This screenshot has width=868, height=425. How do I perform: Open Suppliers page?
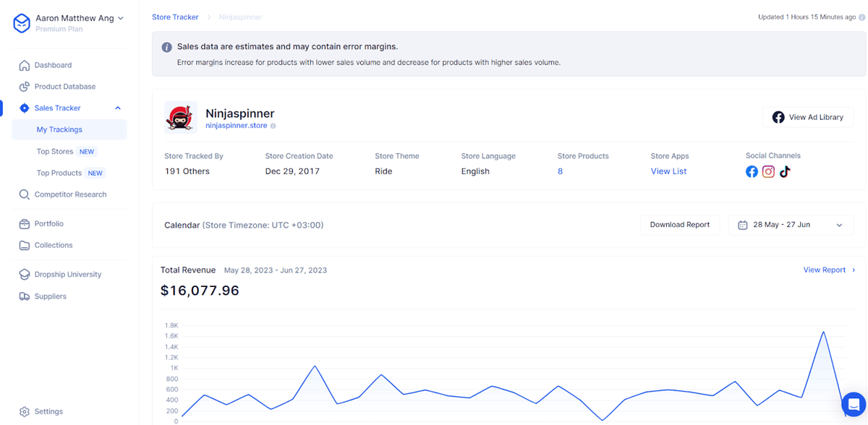(x=50, y=296)
